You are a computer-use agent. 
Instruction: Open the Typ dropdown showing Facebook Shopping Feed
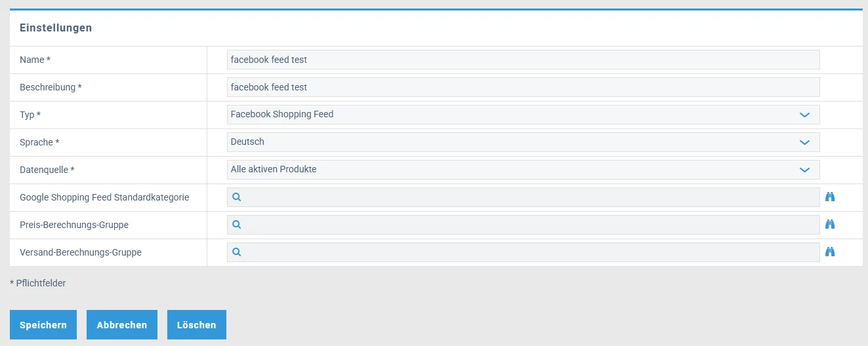click(523, 115)
